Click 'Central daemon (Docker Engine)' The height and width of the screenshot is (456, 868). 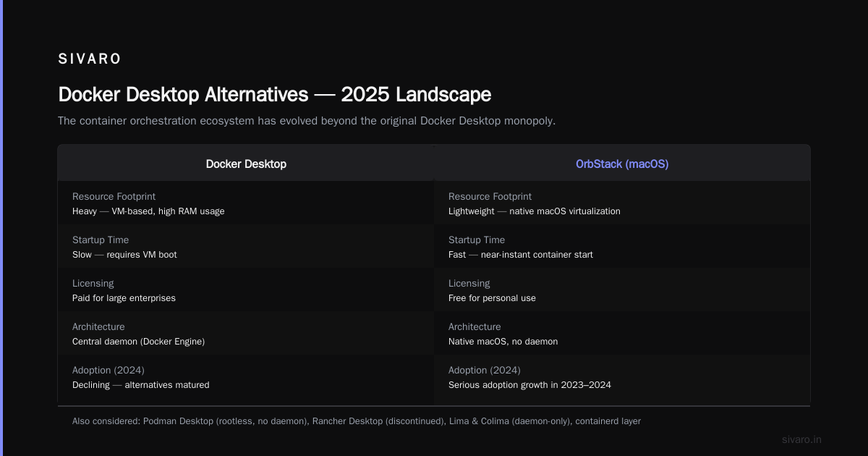point(139,342)
